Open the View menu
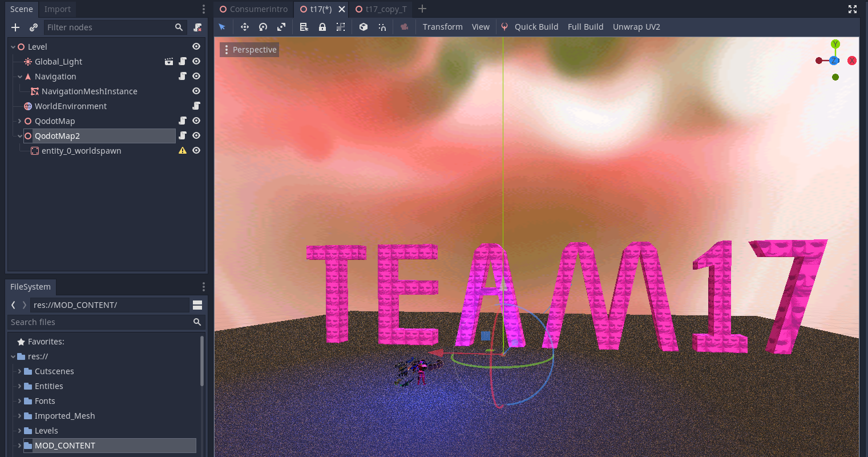This screenshot has width=868, height=457. [481, 27]
